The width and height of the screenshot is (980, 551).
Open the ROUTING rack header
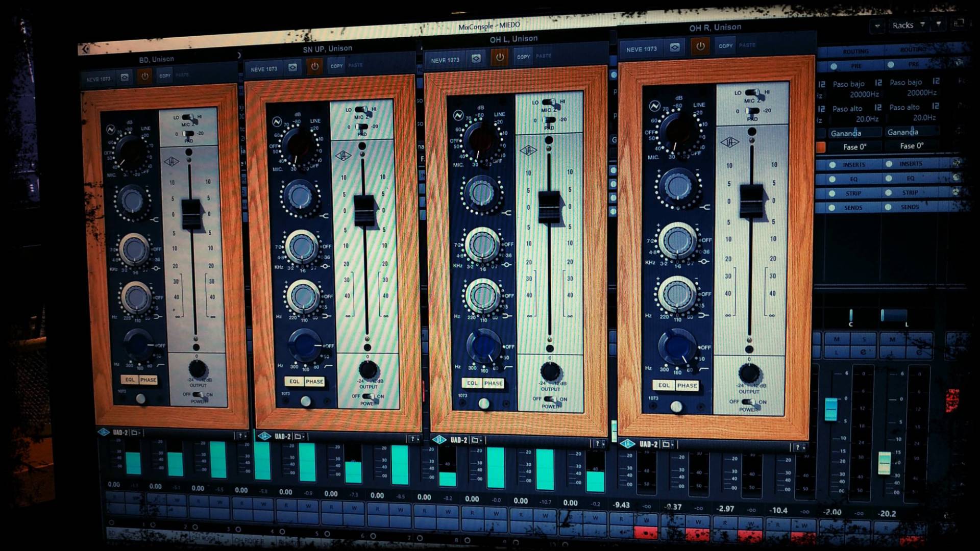click(855, 52)
